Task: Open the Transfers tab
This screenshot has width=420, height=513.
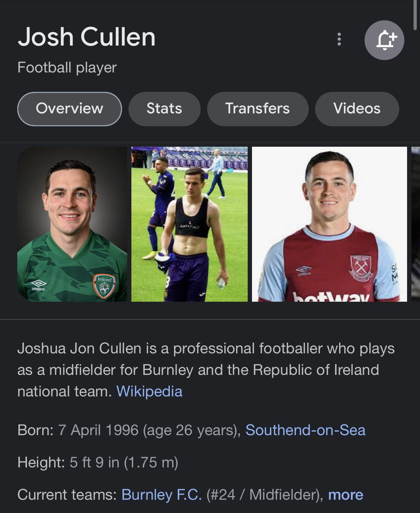Action: pyautogui.click(x=257, y=109)
